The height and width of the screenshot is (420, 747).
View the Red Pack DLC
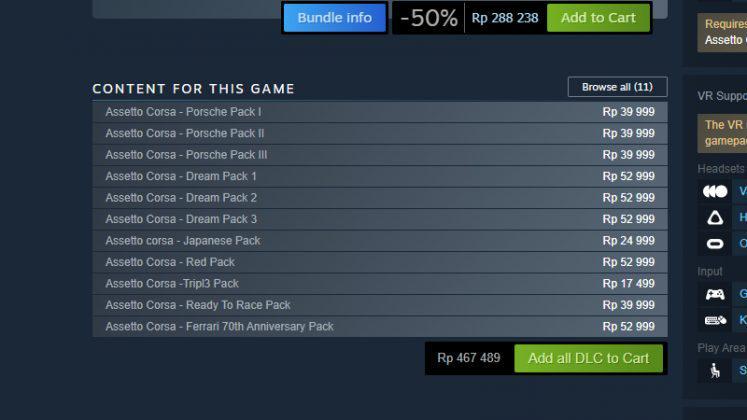point(380,262)
